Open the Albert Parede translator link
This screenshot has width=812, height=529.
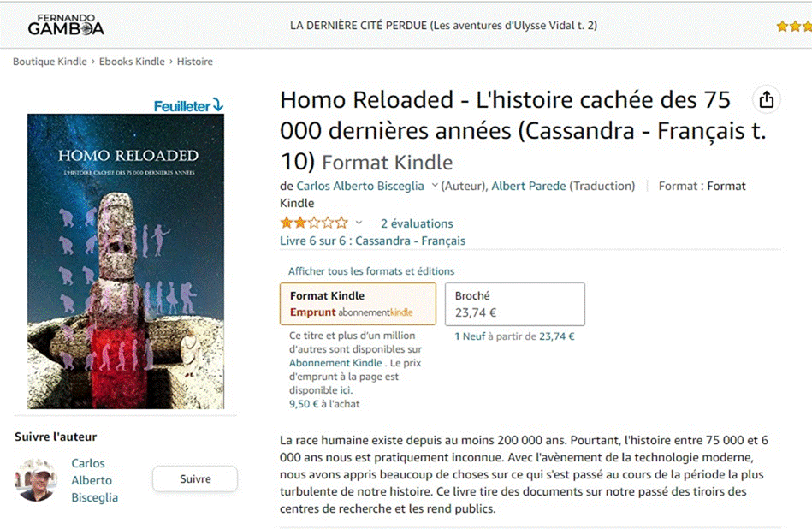(x=528, y=186)
